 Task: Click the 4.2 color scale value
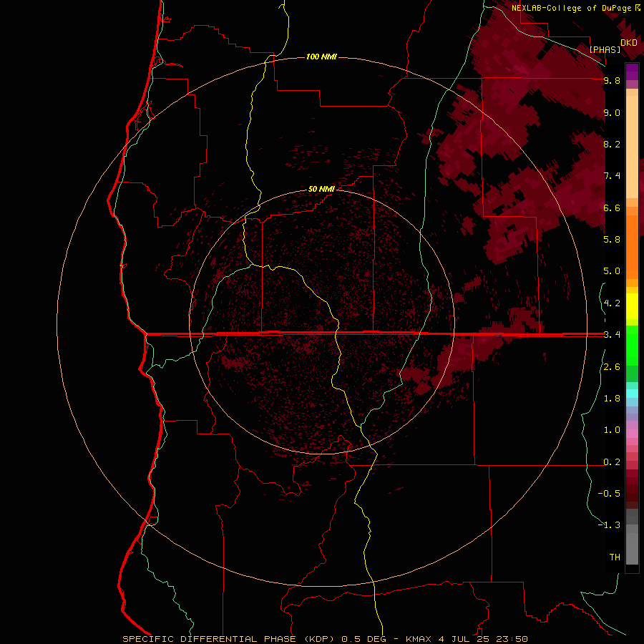[612, 303]
